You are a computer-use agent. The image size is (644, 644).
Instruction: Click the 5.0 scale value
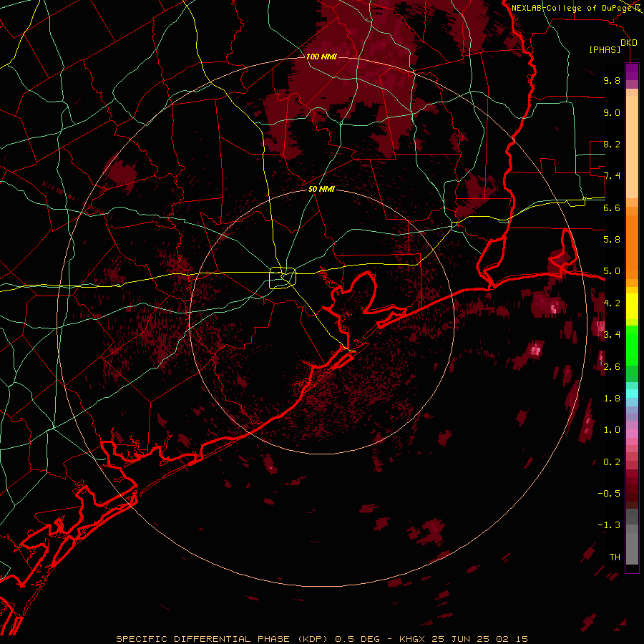(x=612, y=271)
